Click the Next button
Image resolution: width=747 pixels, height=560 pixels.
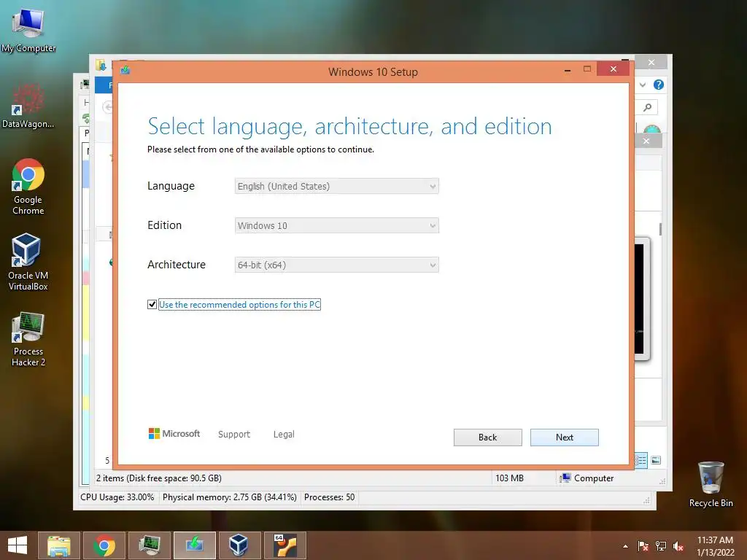click(564, 437)
